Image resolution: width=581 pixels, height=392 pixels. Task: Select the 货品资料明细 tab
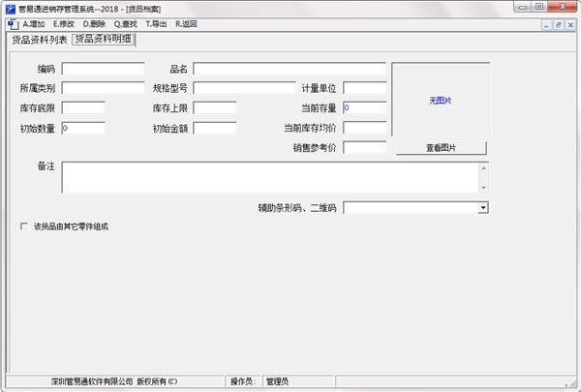pyautogui.click(x=104, y=40)
